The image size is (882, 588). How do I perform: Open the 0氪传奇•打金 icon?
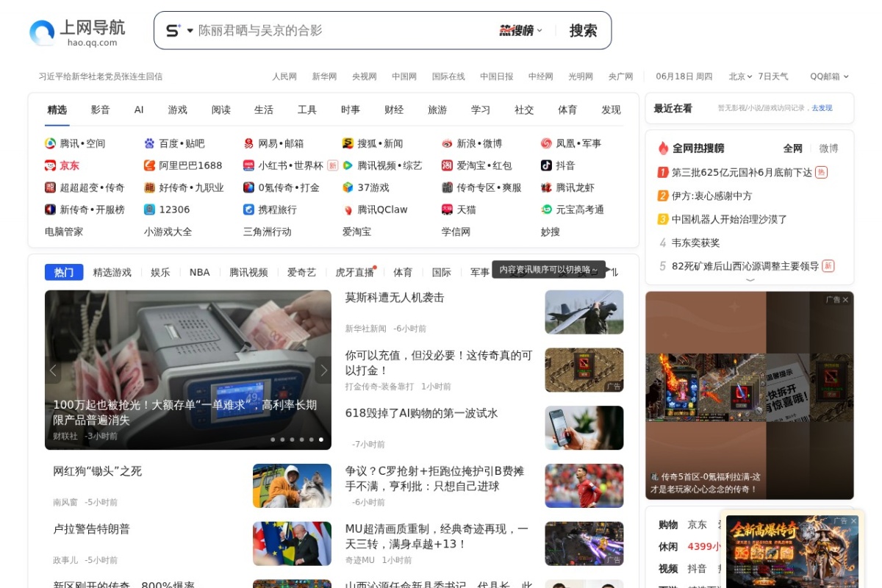tap(248, 187)
